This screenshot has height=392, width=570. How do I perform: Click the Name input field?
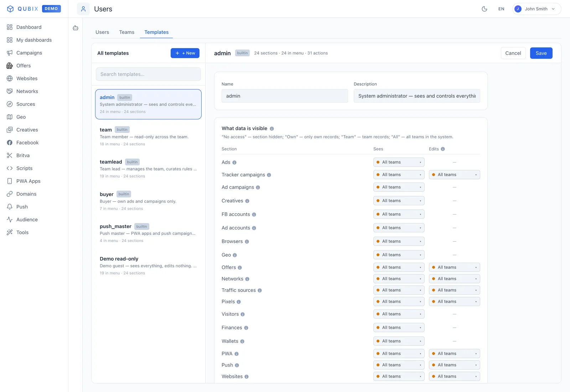tap(285, 96)
